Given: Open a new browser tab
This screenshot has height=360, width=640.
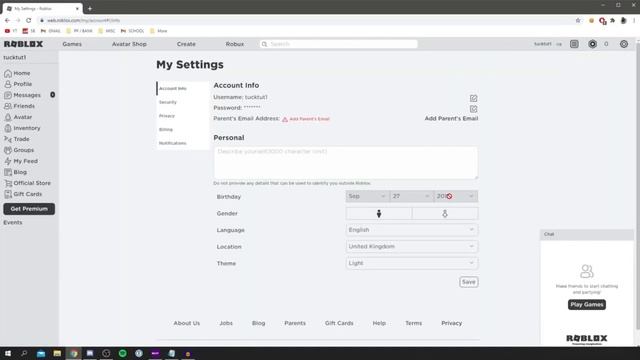Looking at the screenshot, I should [90, 8].
